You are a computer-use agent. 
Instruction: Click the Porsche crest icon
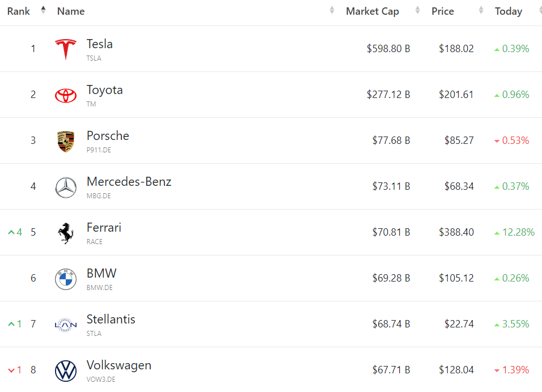click(66, 141)
